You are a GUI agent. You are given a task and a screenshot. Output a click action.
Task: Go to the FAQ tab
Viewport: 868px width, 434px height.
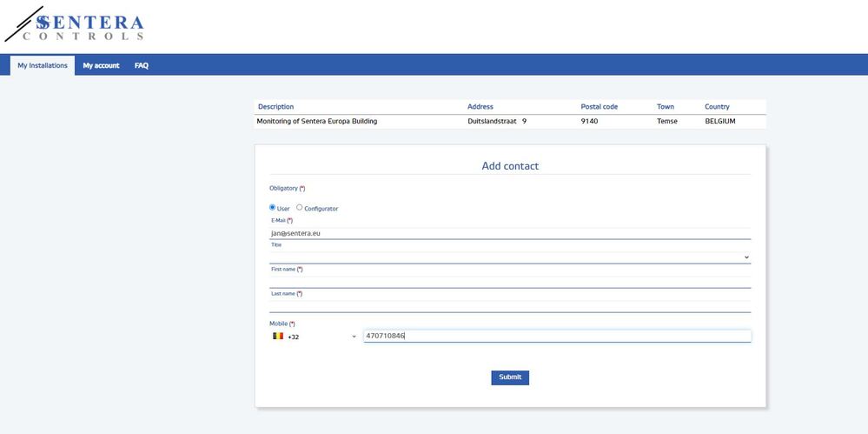coord(142,65)
